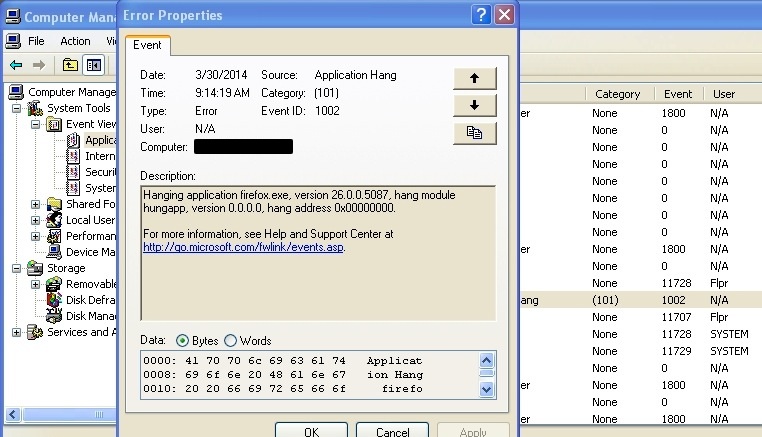
Task: Toggle the show/hide console tree toolbar icon
Action: 94,65
